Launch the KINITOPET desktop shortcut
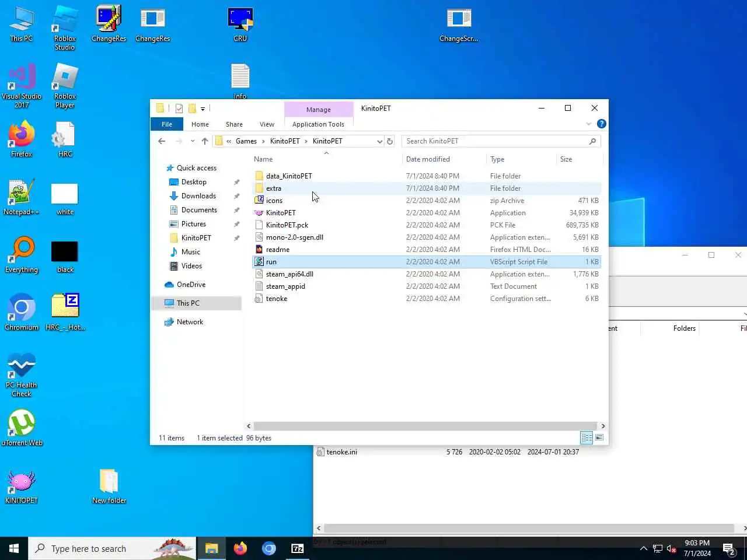 [x=22, y=486]
